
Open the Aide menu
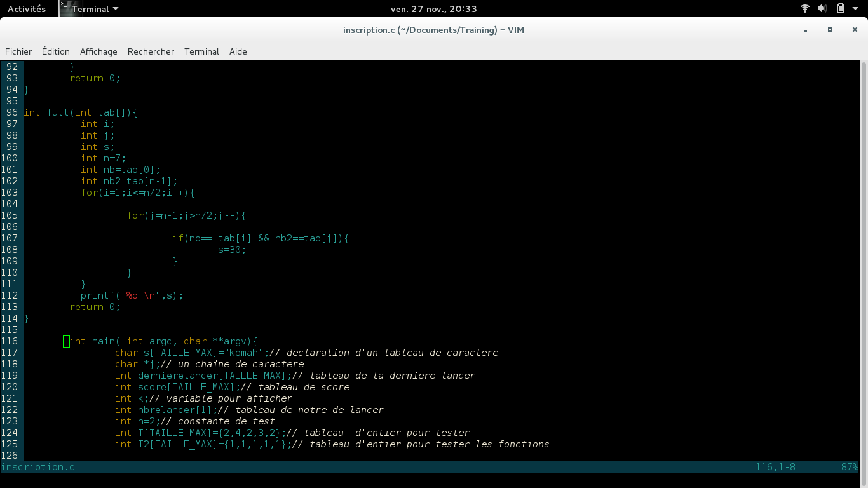[238, 51]
